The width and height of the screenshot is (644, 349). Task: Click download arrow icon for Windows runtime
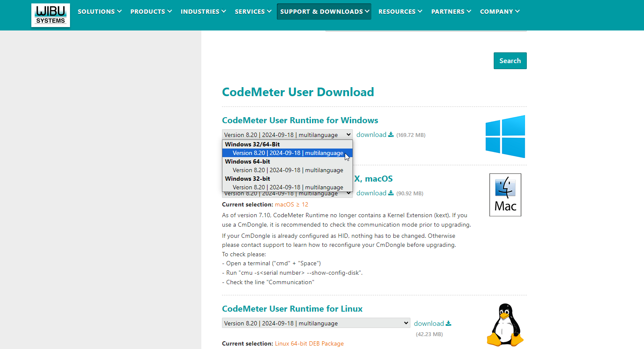click(391, 135)
